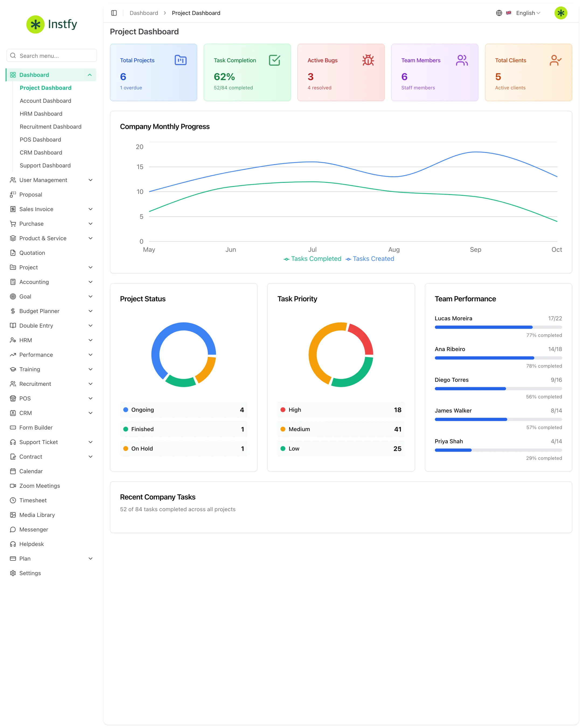
Task: Open the green user avatar menu
Action: 561,13
